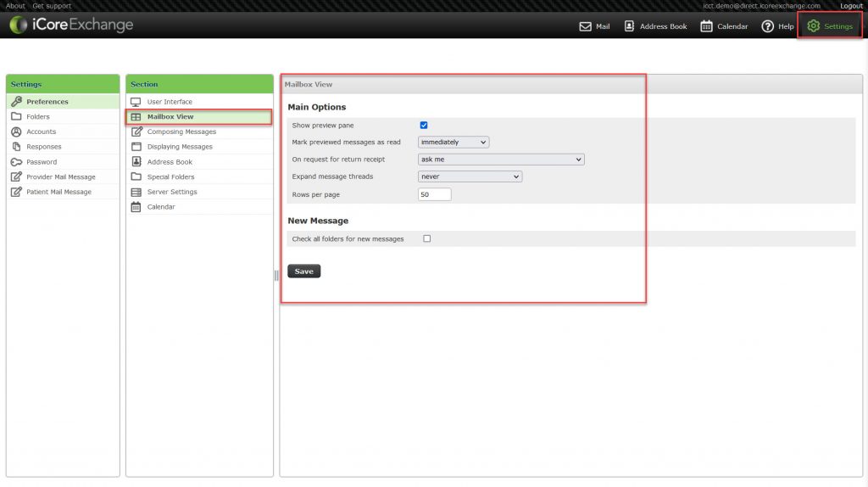Click the account email address in header
This screenshot has height=487, width=868.
pyautogui.click(x=761, y=6)
